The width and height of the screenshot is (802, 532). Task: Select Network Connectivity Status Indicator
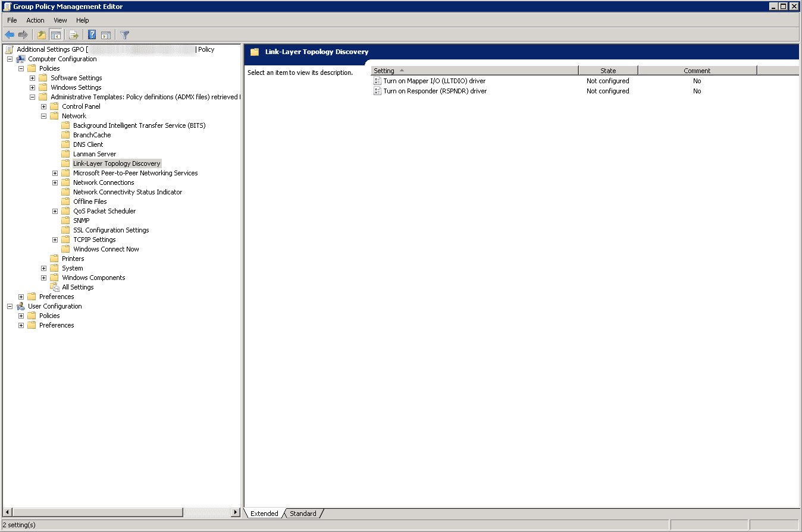[127, 192]
